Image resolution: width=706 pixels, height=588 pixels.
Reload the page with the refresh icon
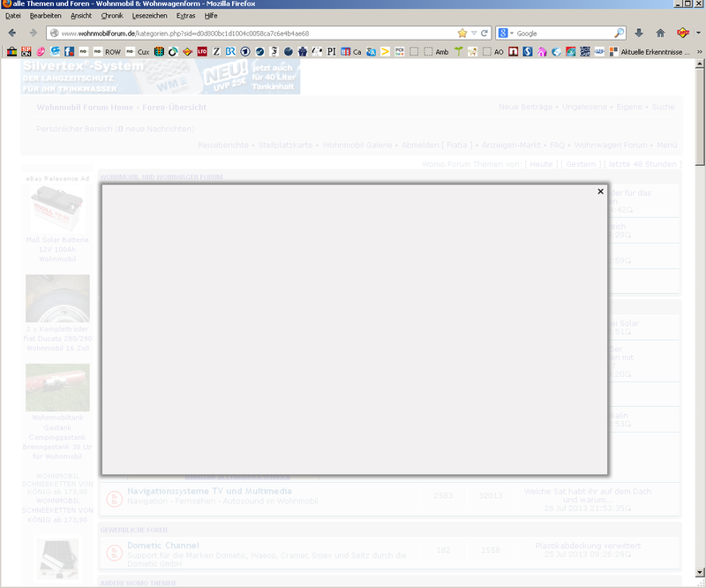484,33
